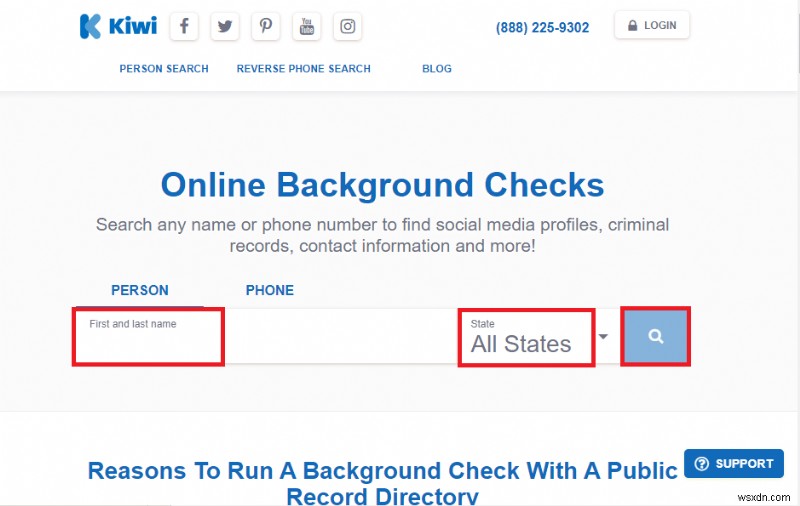
Task: Open the PERSON SEARCH menu item
Action: point(164,68)
